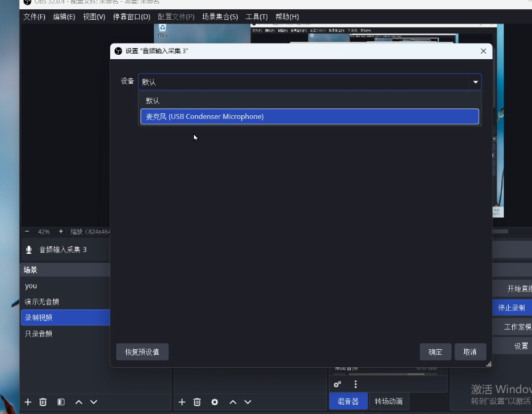The height and width of the screenshot is (414, 532).
Task: Click the 开始直播 button
Action: point(513,289)
